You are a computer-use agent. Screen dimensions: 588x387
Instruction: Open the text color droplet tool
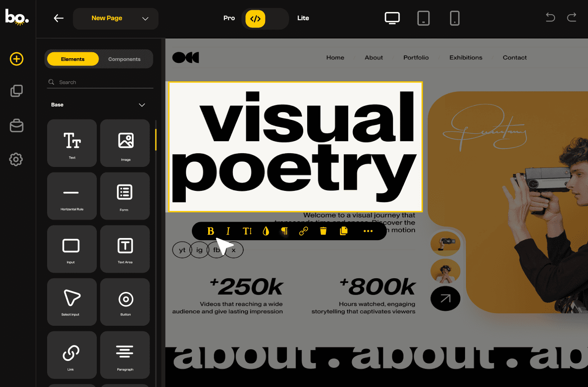coord(266,231)
